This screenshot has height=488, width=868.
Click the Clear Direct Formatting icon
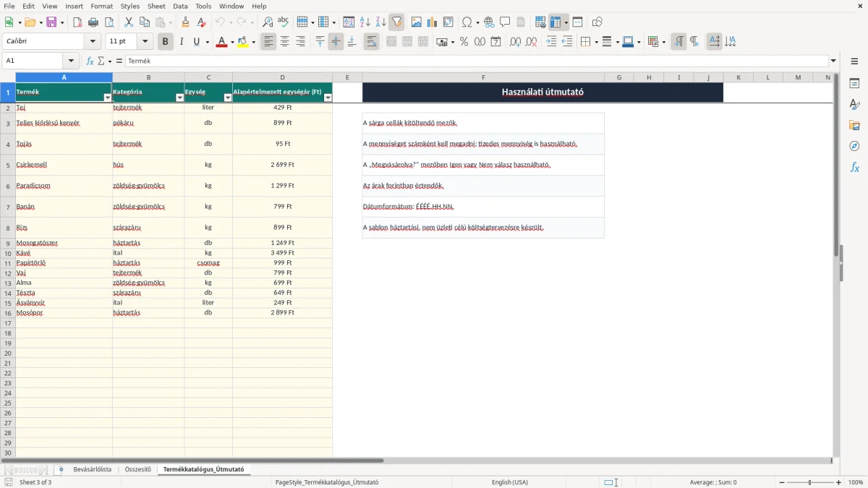(x=201, y=22)
